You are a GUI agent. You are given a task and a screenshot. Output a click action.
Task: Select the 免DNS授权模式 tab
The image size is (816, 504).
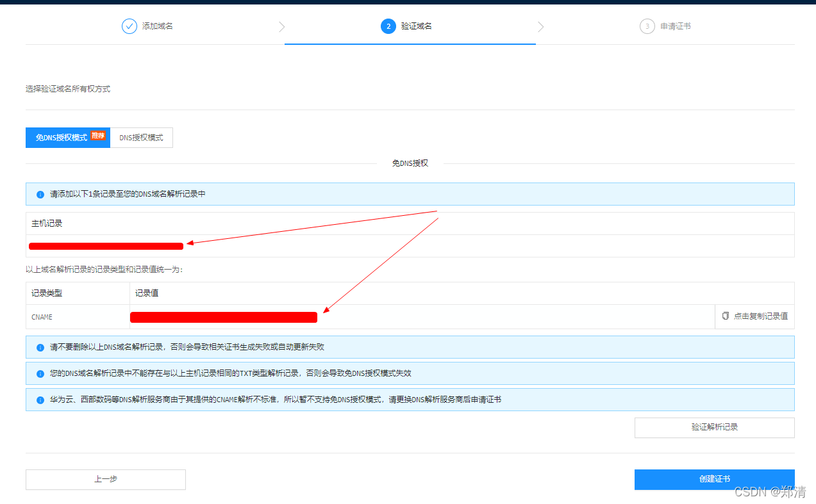coord(68,138)
